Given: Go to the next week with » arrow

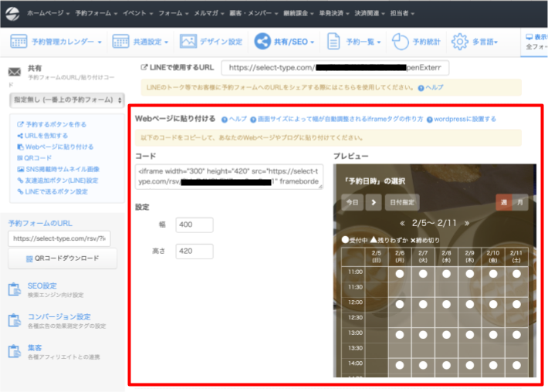Looking at the screenshot, I should 466,222.
